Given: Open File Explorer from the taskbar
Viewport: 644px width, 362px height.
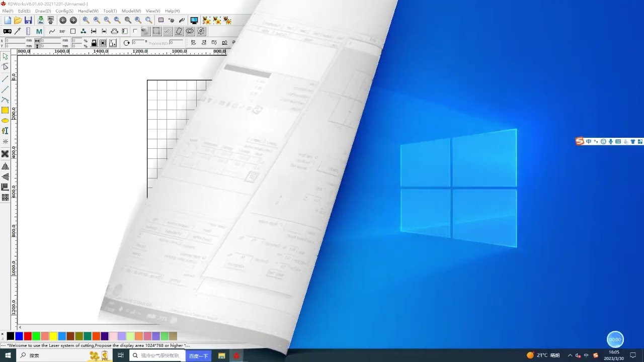Looking at the screenshot, I should pos(221,355).
